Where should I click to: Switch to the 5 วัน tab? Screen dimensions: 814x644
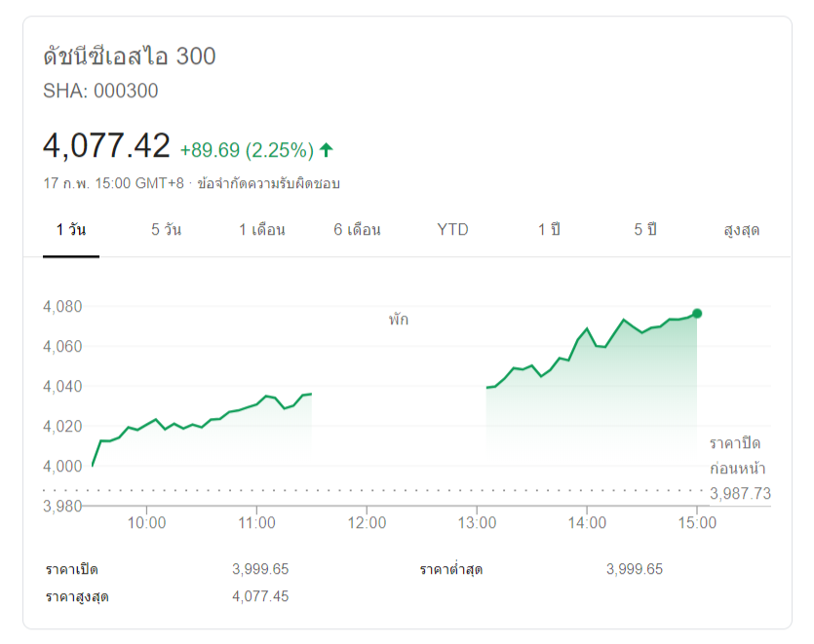[x=166, y=230]
